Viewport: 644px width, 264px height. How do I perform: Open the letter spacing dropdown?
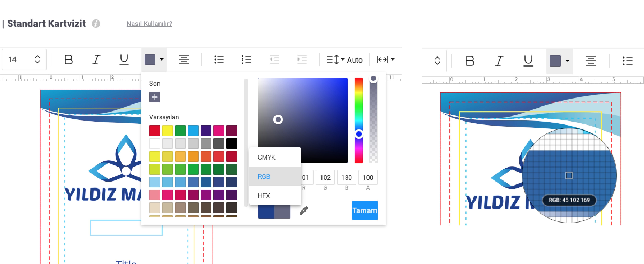click(x=385, y=60)
